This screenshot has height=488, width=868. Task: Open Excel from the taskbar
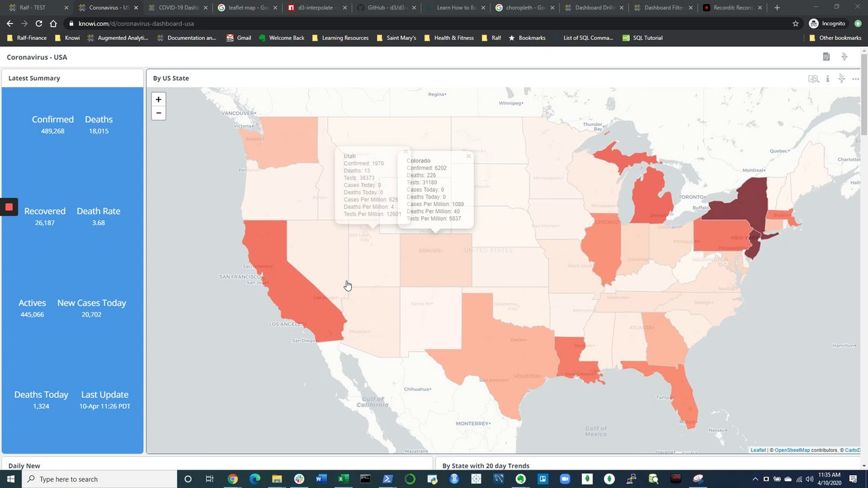click(x=343, y=479)
